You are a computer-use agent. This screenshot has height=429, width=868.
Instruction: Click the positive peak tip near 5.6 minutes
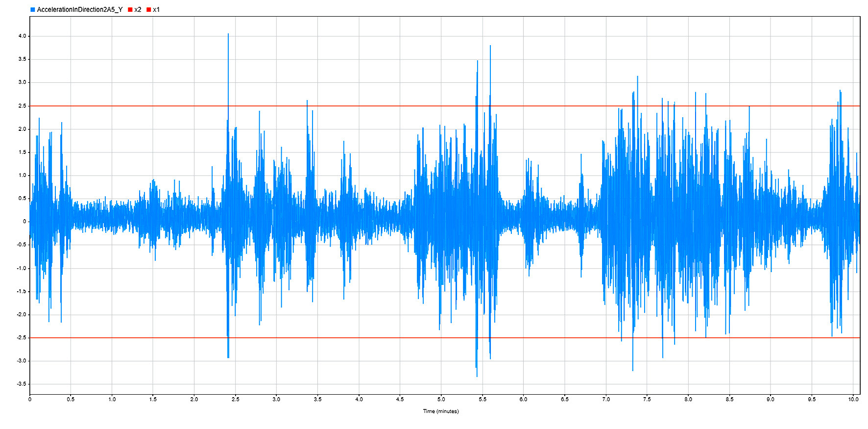point(490,47)
